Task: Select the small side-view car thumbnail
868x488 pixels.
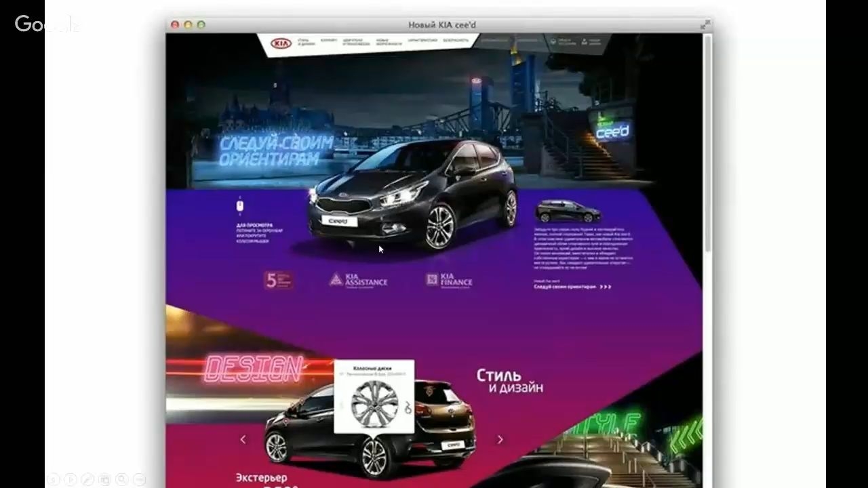Action: pos(568,211)
